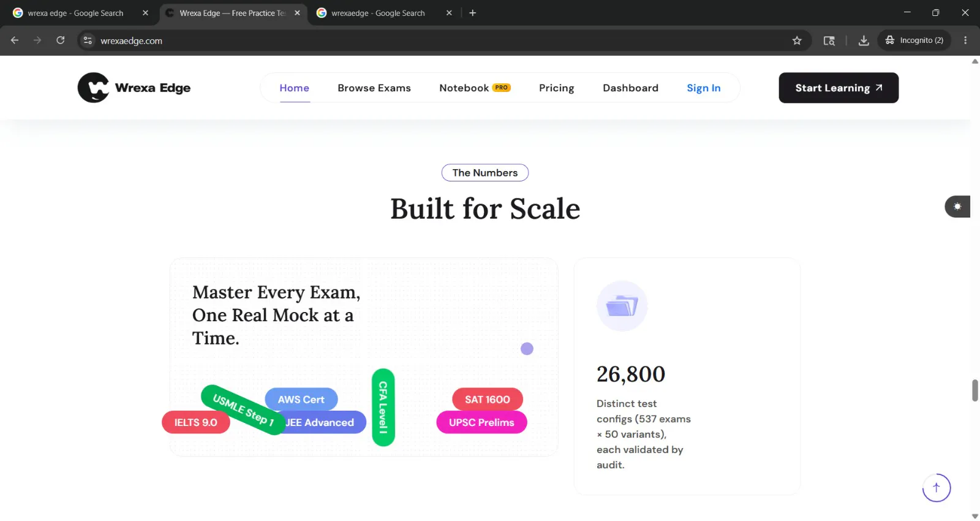This screenshot has width=980, height=521.
Task: Open the browser downloads icon
Action: (864, 40)
